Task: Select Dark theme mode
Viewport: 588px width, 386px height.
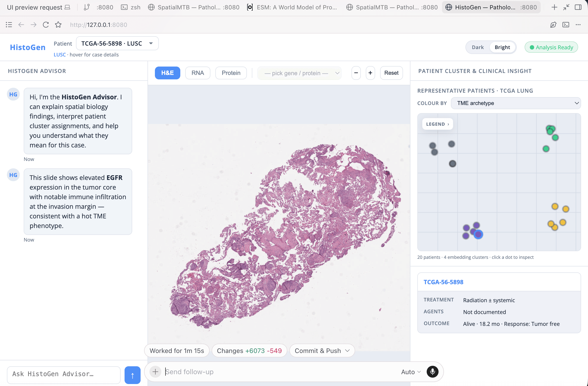Action: 478,47
